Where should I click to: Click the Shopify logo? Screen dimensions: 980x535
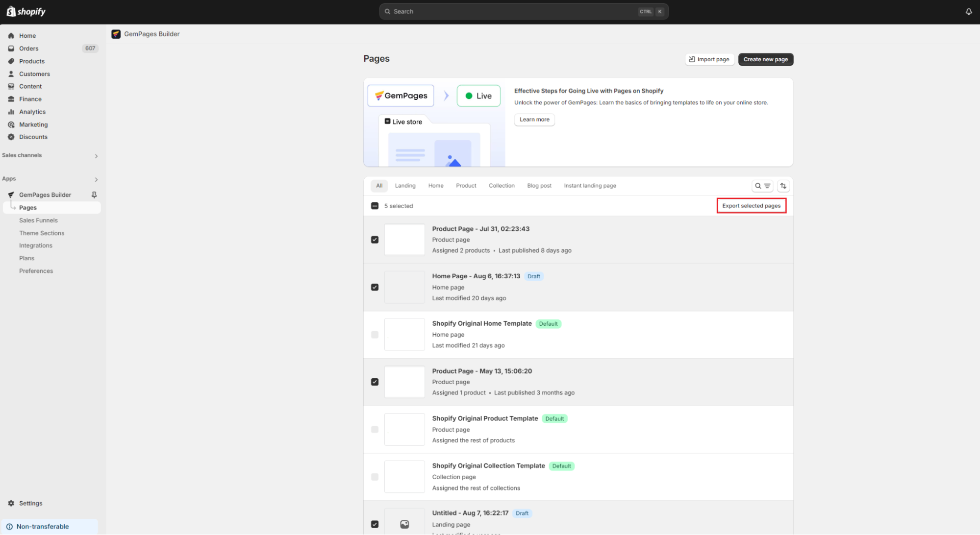coord(26,11)
